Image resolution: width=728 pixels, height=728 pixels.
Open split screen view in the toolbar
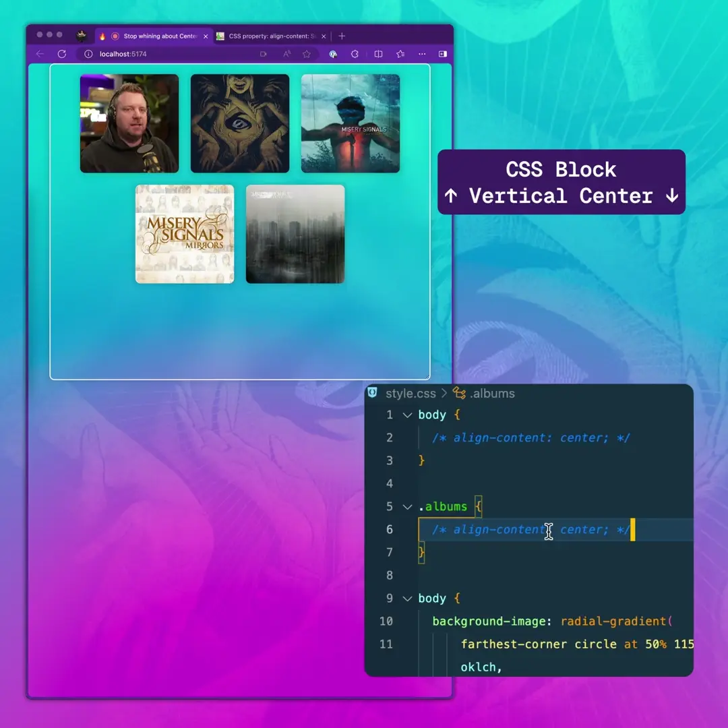(x=378, y=54)
